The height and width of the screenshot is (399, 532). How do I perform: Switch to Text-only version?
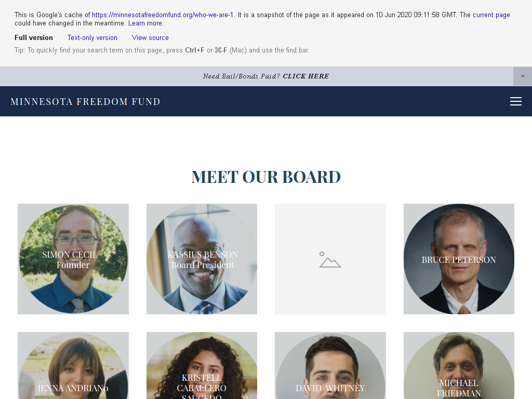(x=92, y=37)
